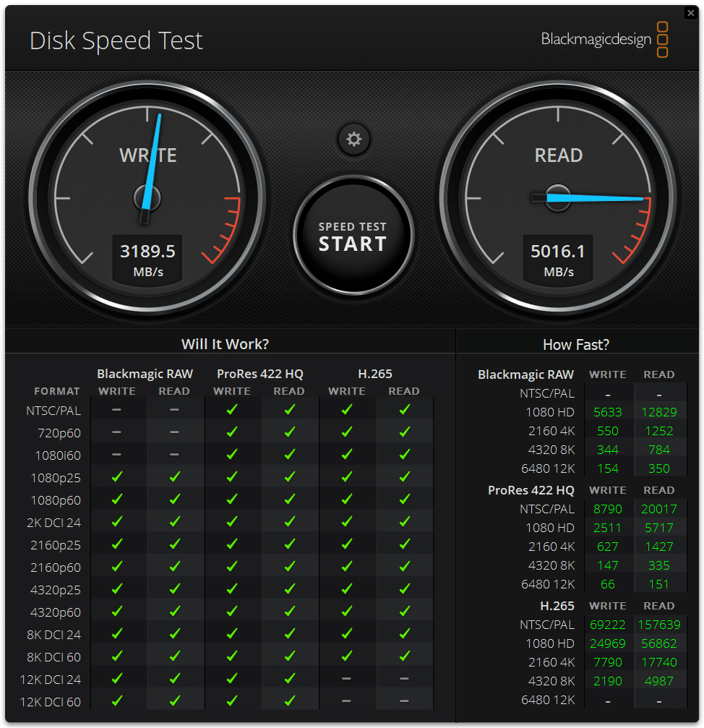Click the WRITE gauge dial

(x=147, y=198)
